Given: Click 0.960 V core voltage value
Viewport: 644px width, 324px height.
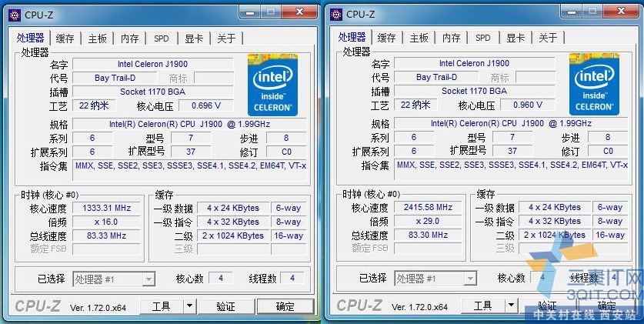Looking at the screenshot, I should coord(528,105).
